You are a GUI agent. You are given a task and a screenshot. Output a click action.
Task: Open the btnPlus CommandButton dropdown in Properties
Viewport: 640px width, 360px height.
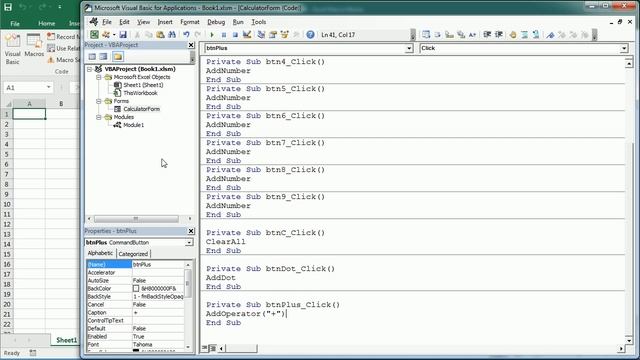click(189, 242)
